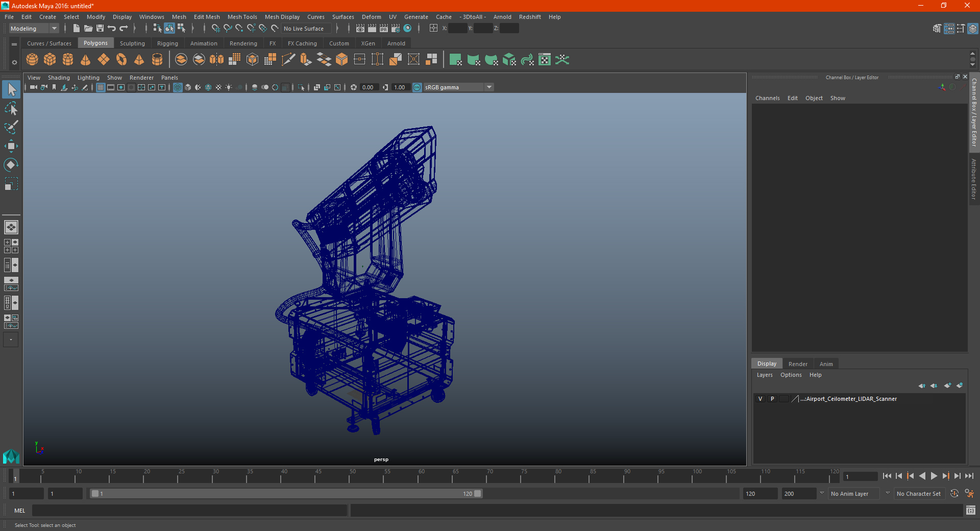Toggle the film gate display
980x531 pixels.
tap(111, 87)
